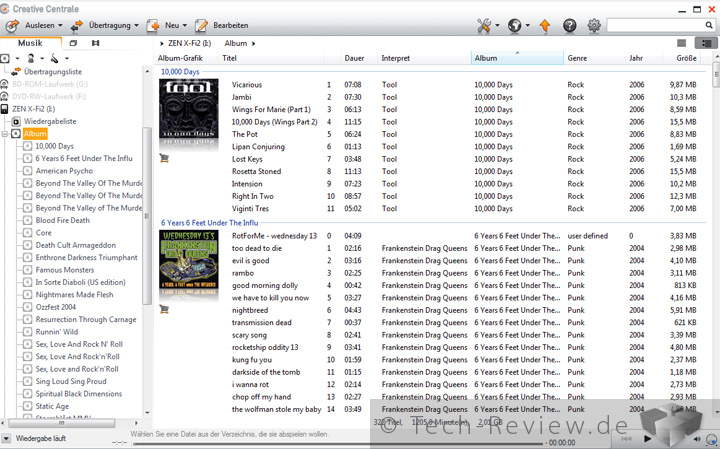Click the Album breadcrumb in path bar
This screenshot has width=720, height=449.
point(235,43)
